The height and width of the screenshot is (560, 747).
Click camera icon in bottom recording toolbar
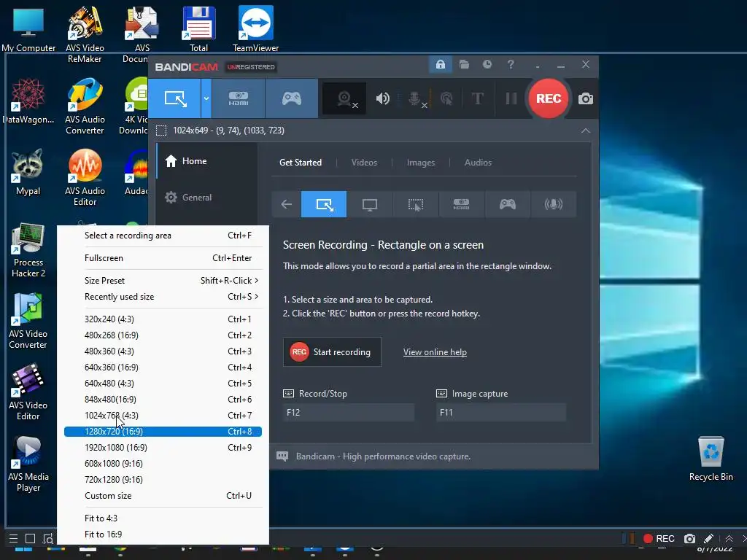pyautogui.click(x=689, y=539)
